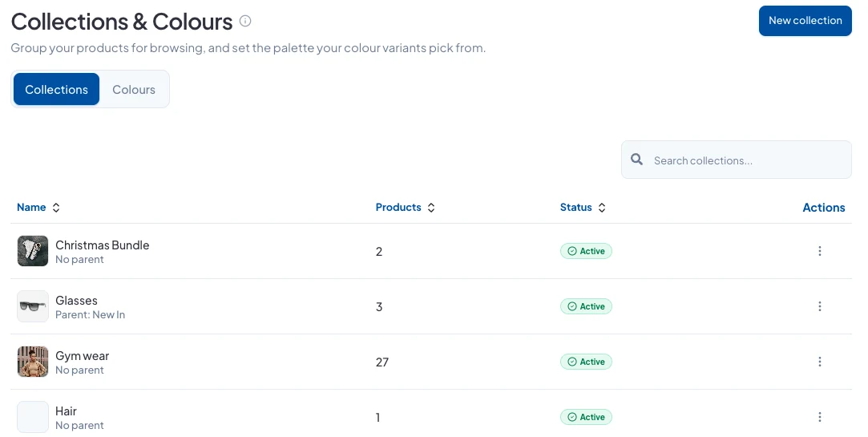This screenshot has height=437, width=868.
Task: Click Glasses collection thumbnail
Action: point(33,306)
